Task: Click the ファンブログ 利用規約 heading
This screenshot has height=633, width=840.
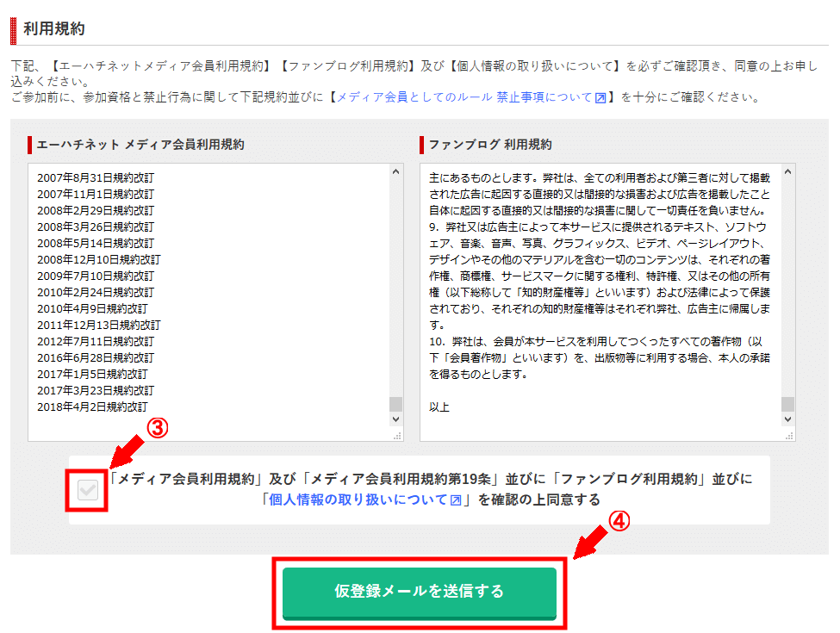Action: [490, 145]
